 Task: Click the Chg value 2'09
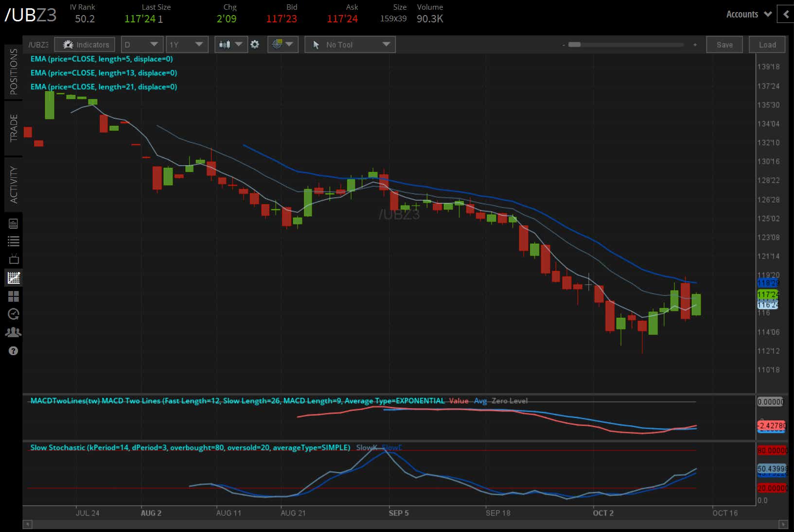[227, 19]
